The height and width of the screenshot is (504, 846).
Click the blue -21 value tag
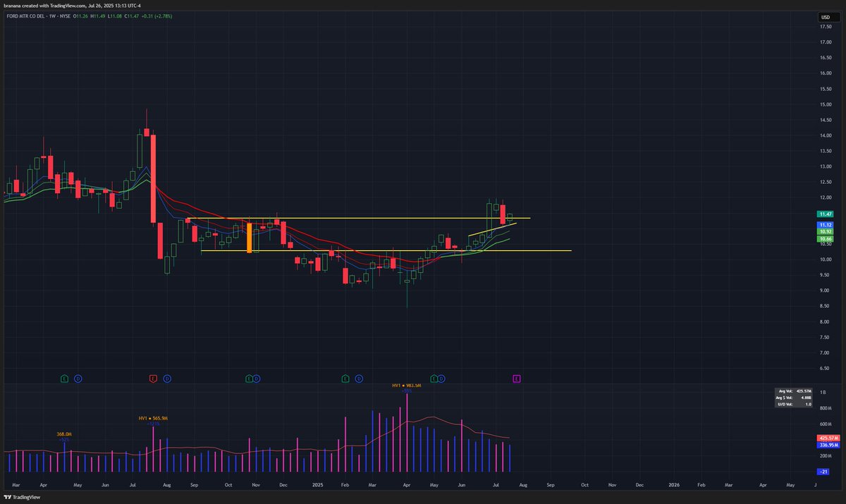(823, 471)
